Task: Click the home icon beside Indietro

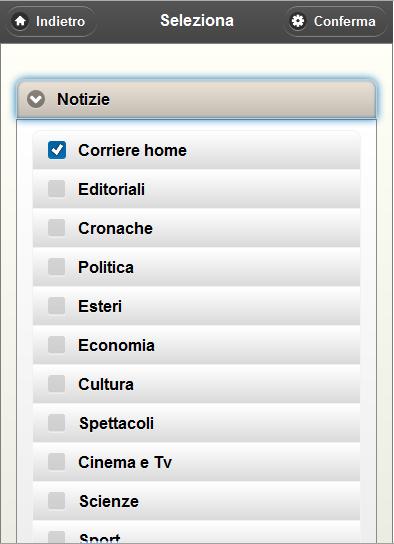Action: (20, 21)
